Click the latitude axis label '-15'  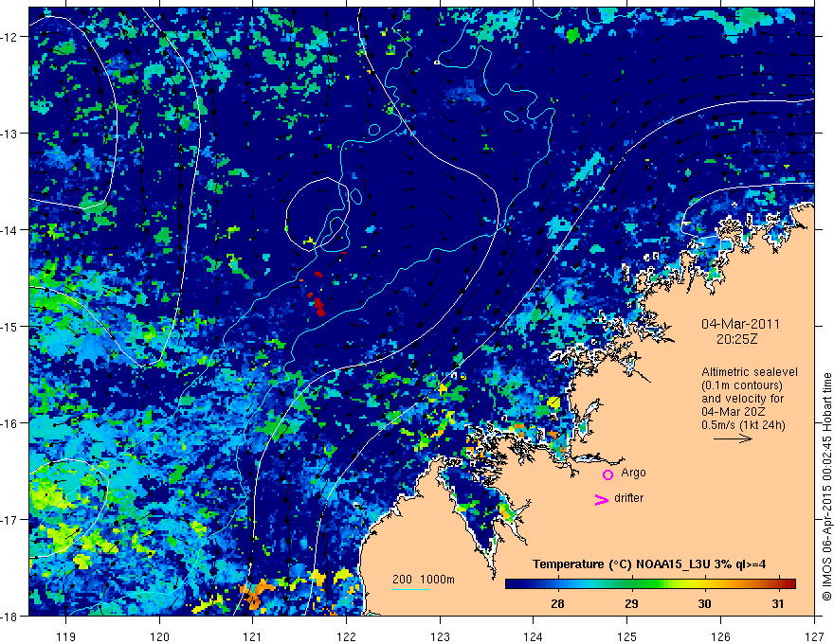10,326
